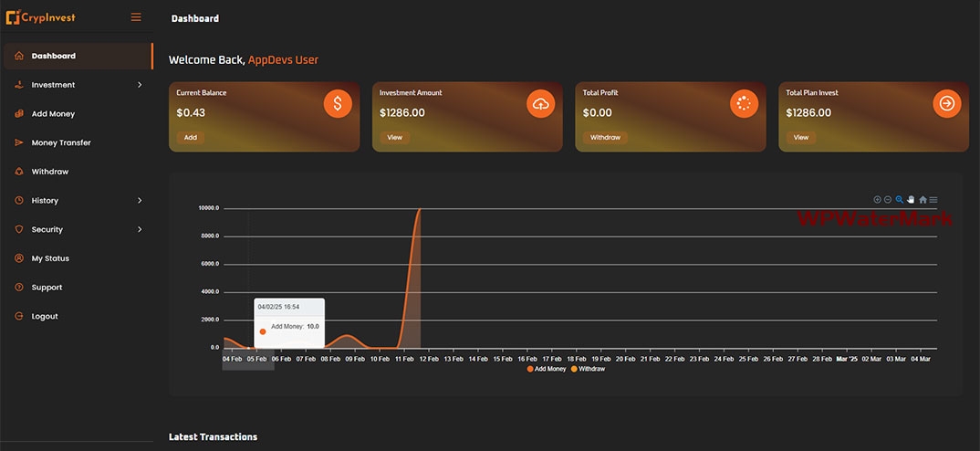The image size is (980, 451).
Task: Click the Withdraw button under Total Profit
Action: [605, 138]
